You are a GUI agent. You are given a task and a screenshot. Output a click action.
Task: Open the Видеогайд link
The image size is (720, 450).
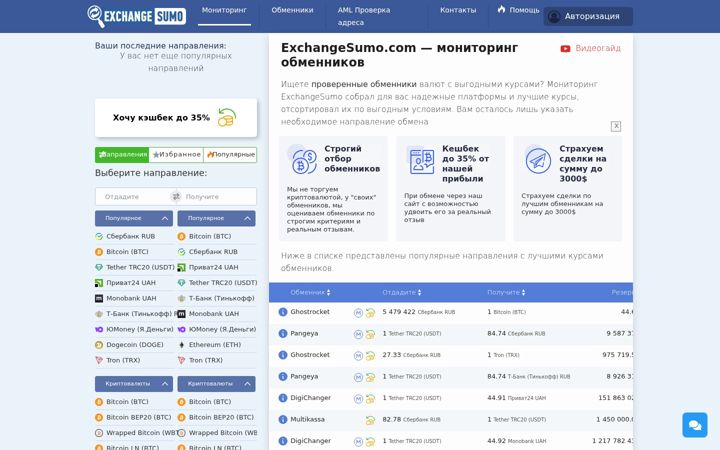pos(598,48)
